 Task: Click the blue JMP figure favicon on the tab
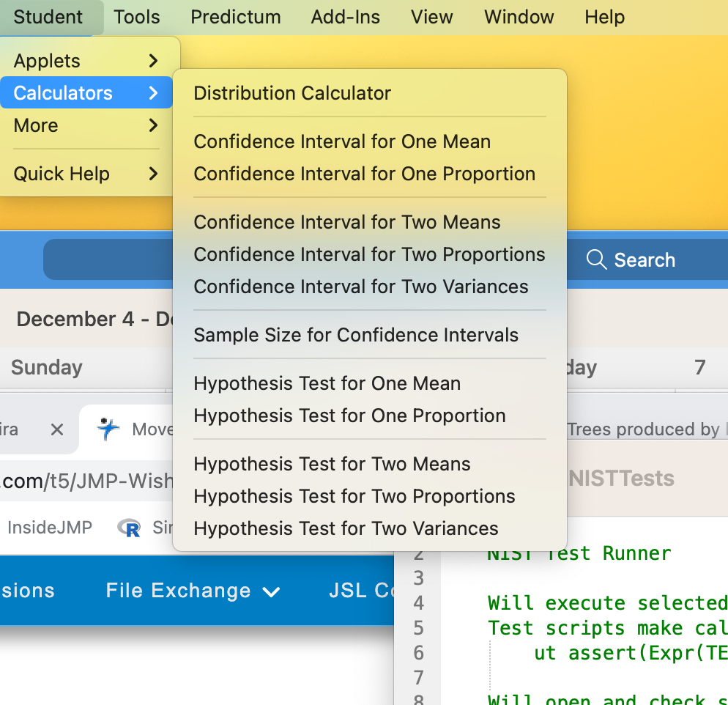click(108, 429)
